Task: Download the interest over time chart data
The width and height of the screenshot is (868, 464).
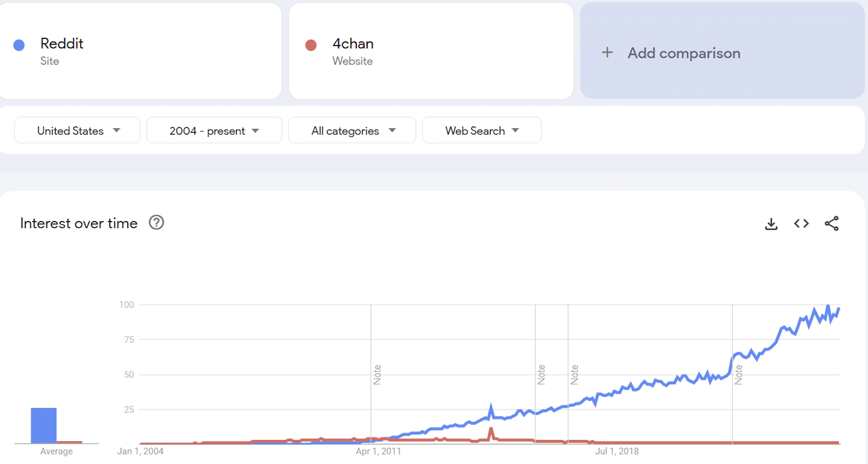Action: [x=771, y=223]
